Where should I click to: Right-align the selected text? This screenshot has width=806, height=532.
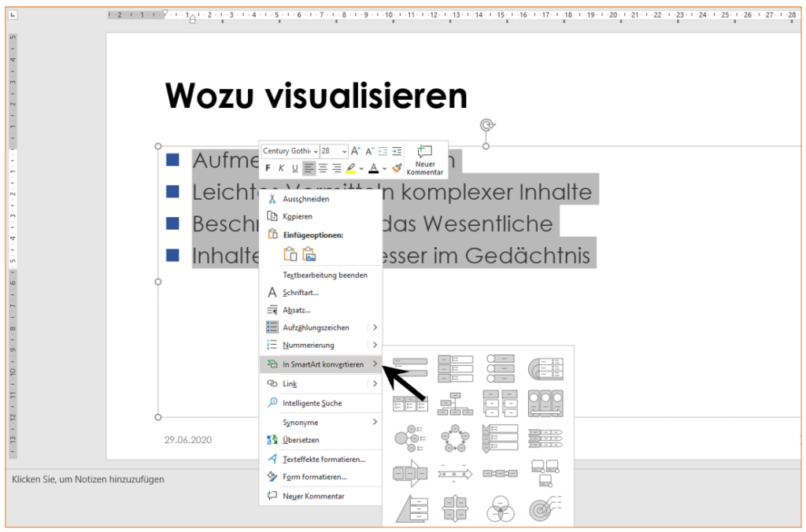point(337,168)
